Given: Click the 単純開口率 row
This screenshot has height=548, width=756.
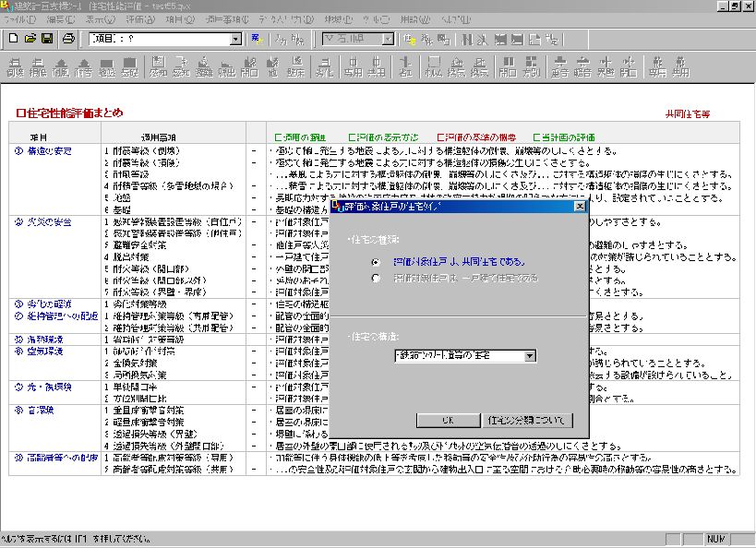Looking at the screenshot, I should (130, 387).
